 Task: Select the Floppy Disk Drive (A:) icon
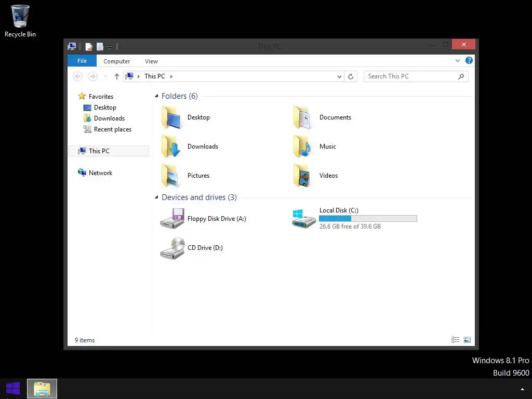172,219
